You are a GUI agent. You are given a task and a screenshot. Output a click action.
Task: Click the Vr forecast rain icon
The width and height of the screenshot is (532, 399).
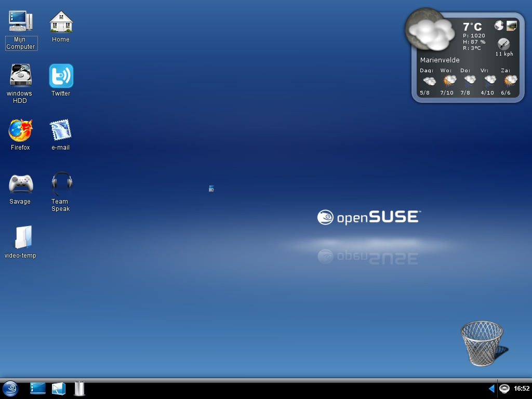[x=490, y=81]
